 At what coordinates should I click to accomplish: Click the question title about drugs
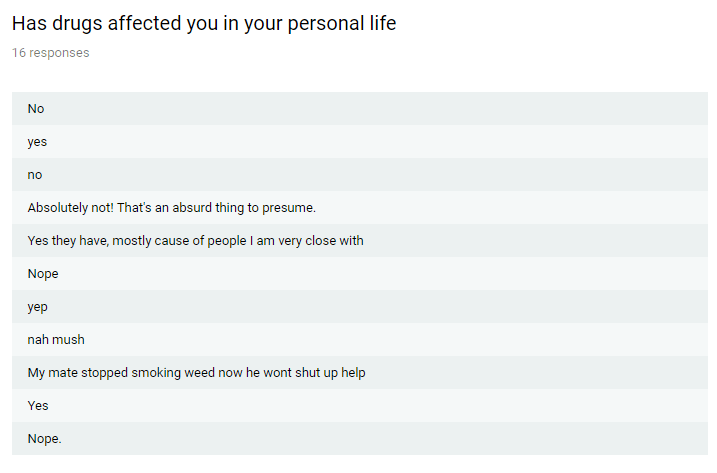pos(204,24)
